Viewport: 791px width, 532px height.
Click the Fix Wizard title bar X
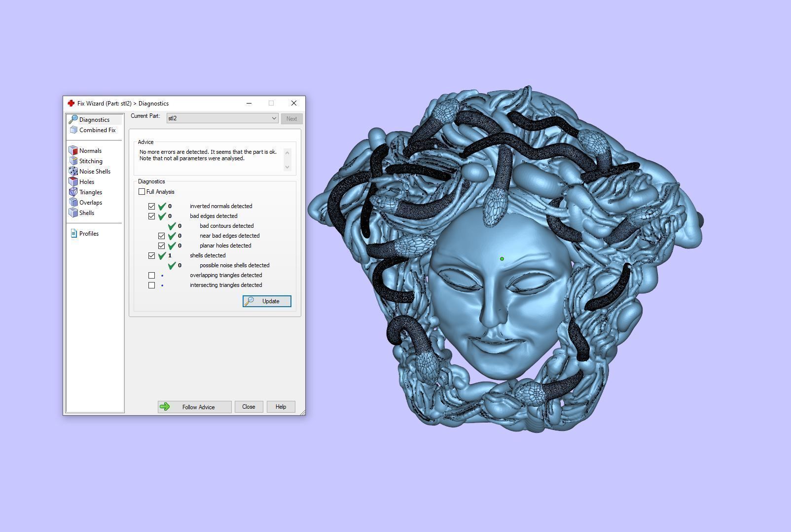pos(294,103)
